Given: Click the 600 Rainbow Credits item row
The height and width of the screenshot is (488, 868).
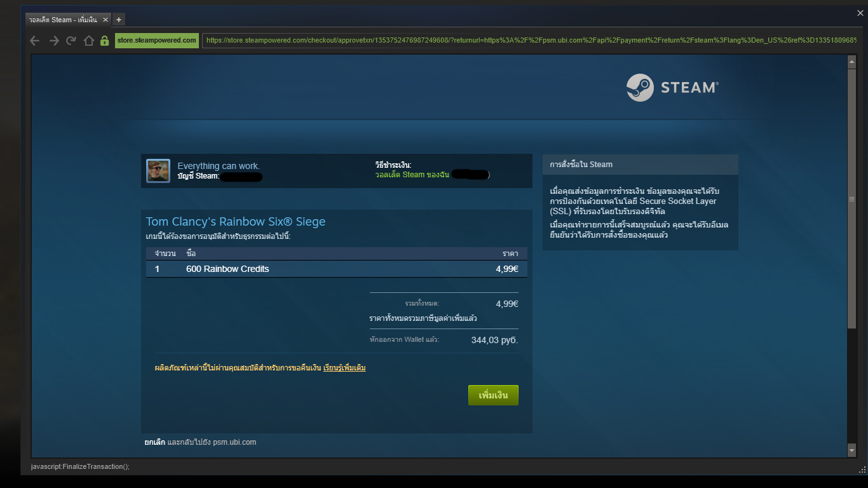Looking at the screenshot, I should point(337,269).
